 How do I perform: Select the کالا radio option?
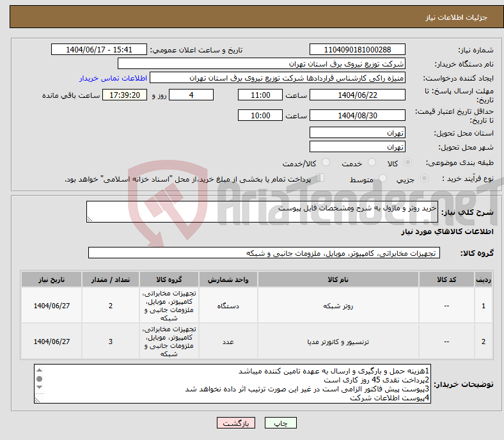click(407, 162)
